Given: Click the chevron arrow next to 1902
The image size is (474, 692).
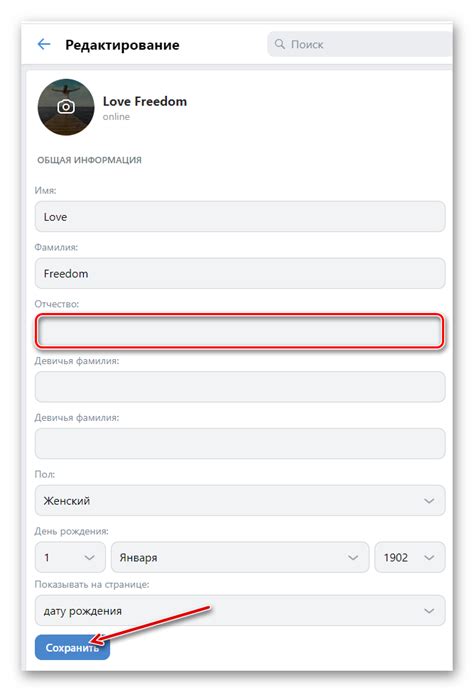Looking at the screenshot, I should (429, 558).
